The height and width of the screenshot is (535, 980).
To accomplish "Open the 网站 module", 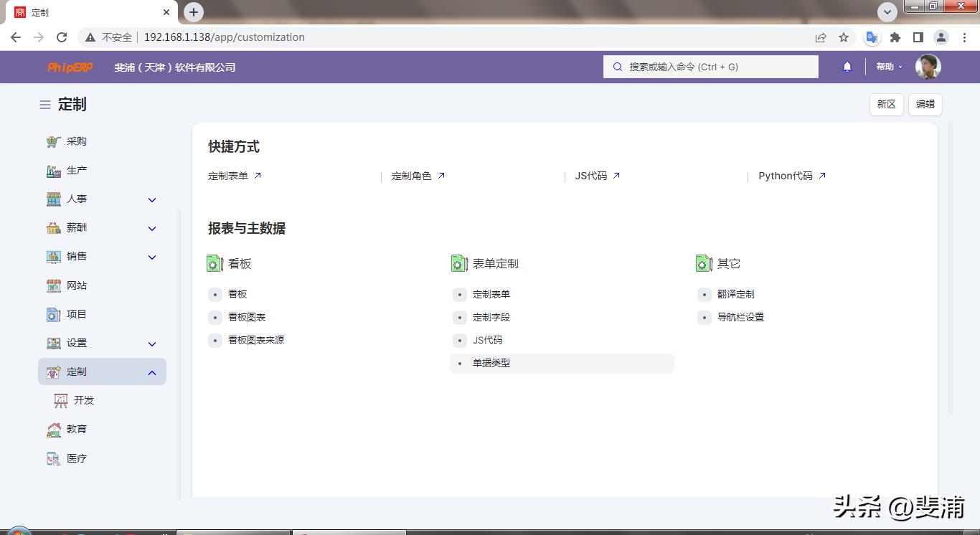I will pyautogui.click(x=76, y=285).
